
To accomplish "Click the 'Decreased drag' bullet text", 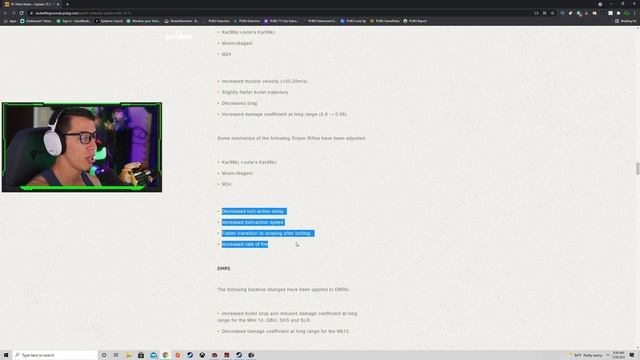I will [239, 103].
